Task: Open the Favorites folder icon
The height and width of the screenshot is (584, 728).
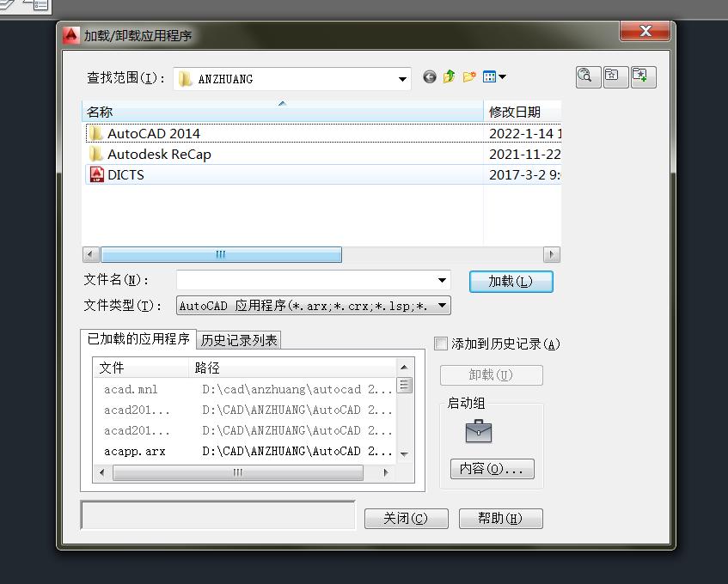Action: (615, 76)
